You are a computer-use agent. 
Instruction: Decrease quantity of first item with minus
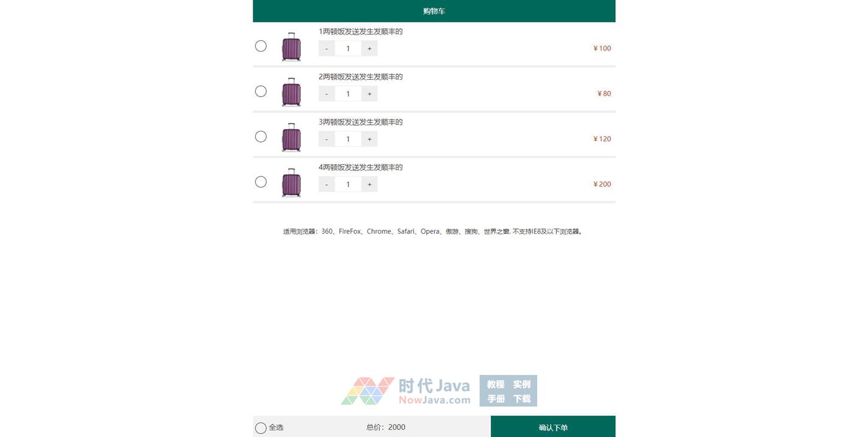pos(326,48)
